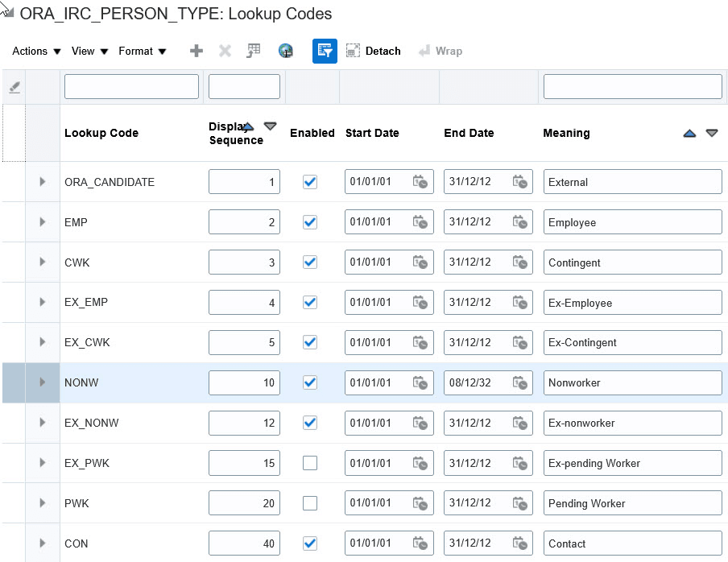This screenshot has height=562, width=728.
Task: Click the Export to Excel icon
Action: [x=254, y=51]
